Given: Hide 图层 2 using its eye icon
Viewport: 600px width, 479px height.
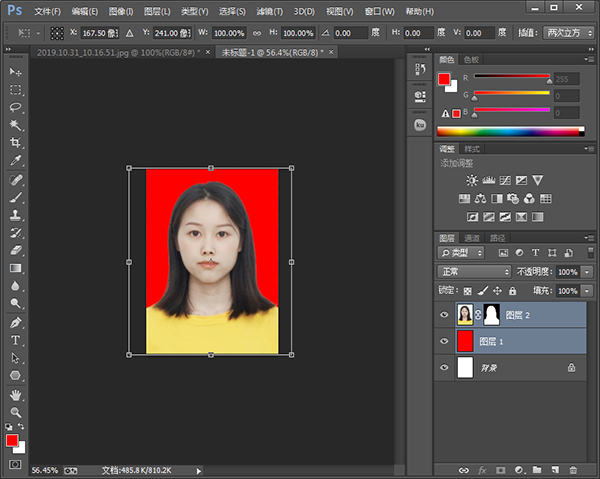Looking at the screenshot, I should 445,314.
